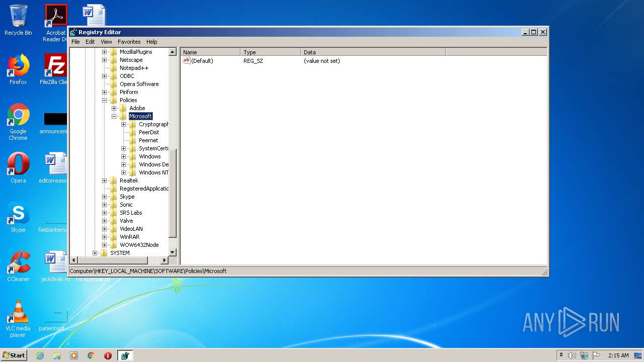Viewport: 644px width, 362px height.
Task: Open Windows Explorer from the taskbar
Action: pos(57,355)
